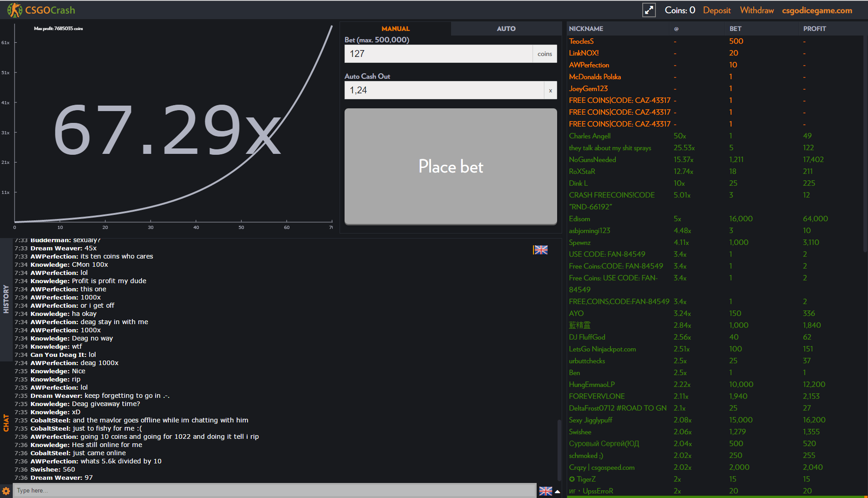This screenshot has width=868, height=498.
Task: Focus the Bet amount input field
Action: [438, 54]
